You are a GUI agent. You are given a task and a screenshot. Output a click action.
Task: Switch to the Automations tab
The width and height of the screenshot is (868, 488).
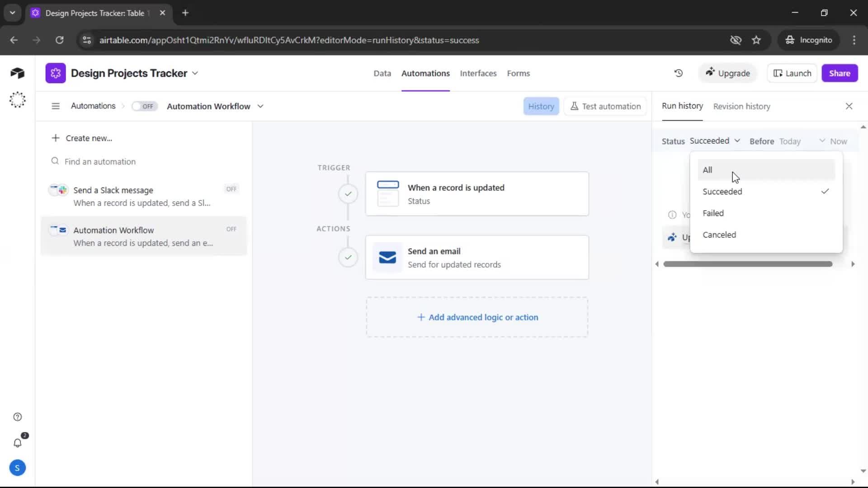425,73
